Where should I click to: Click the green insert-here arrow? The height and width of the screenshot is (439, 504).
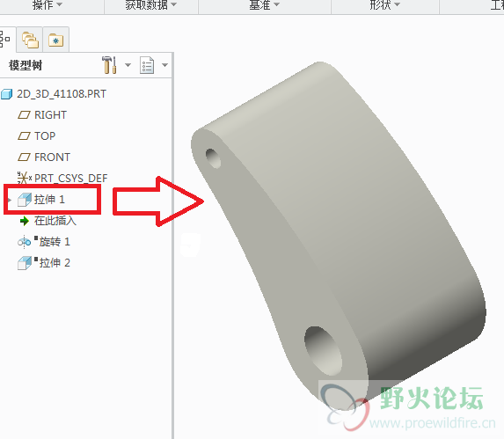tap(24, 221)
